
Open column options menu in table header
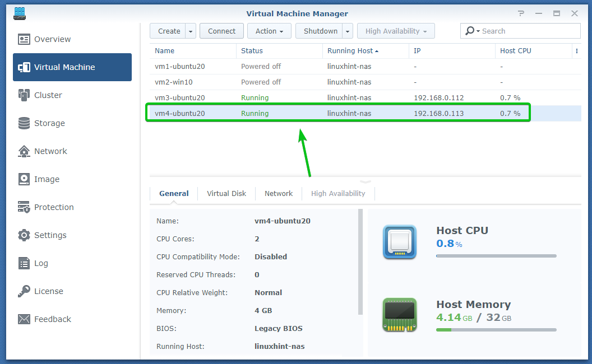576,51
